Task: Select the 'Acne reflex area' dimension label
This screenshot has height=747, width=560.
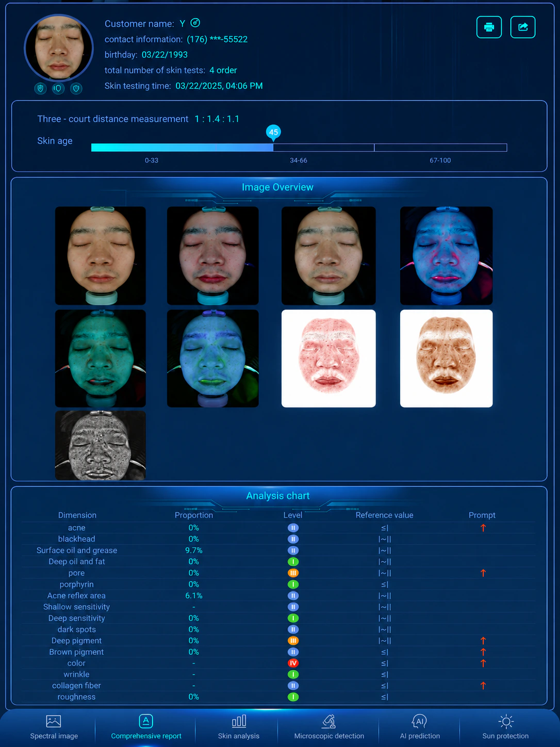Action: [x=76, y=595]
